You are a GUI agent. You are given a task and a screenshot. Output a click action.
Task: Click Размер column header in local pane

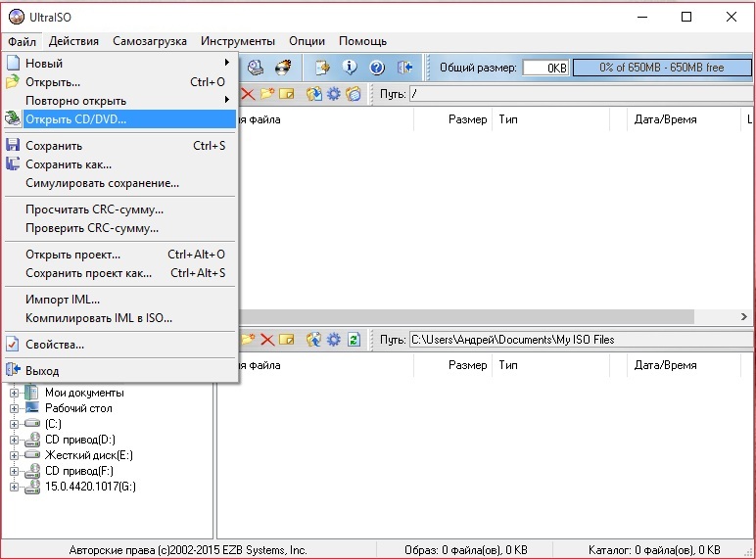pos(452,365)
